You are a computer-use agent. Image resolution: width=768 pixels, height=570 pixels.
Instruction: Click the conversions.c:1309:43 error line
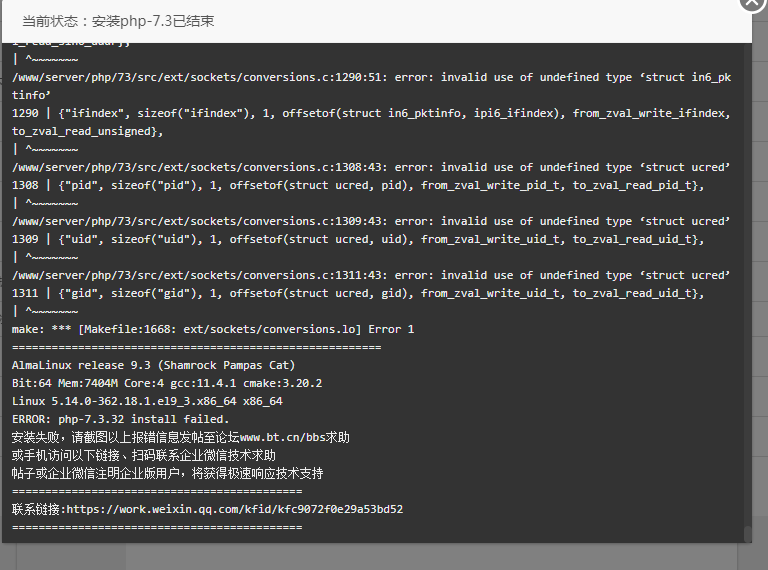pos(371,221)
